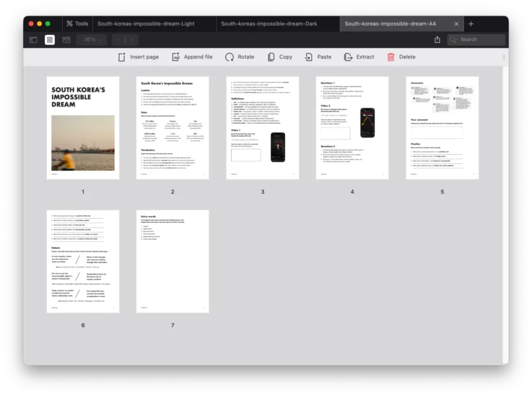
Task: Paste a page
Action: point(318,57)
